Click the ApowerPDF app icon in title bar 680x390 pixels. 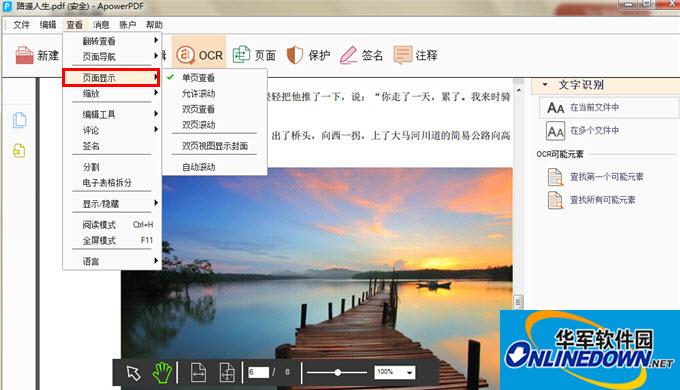(x=7, y=6)
